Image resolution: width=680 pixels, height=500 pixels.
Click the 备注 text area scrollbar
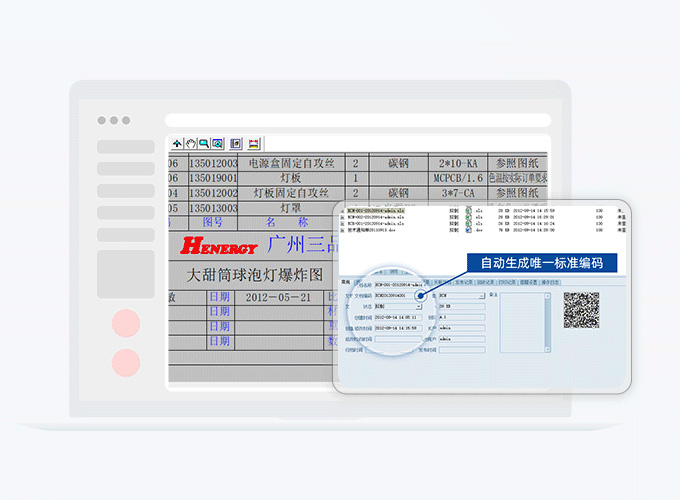(x=546, y=322)
